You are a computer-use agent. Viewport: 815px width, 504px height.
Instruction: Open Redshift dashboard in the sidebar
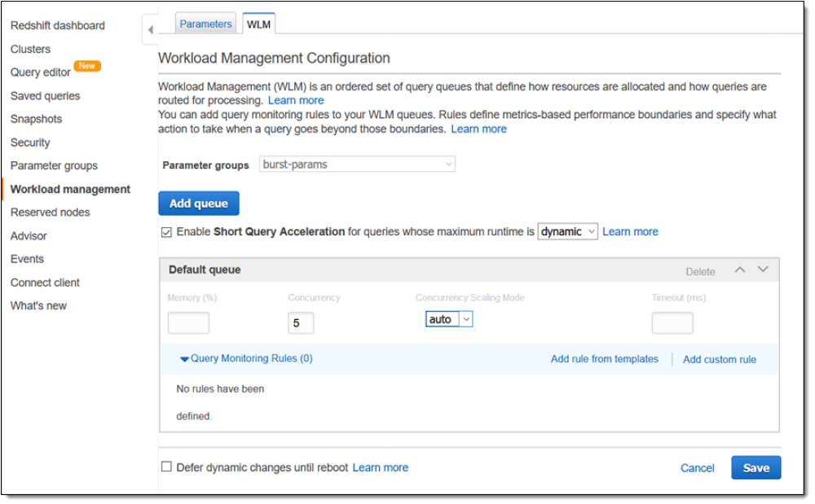pos(58,26)
